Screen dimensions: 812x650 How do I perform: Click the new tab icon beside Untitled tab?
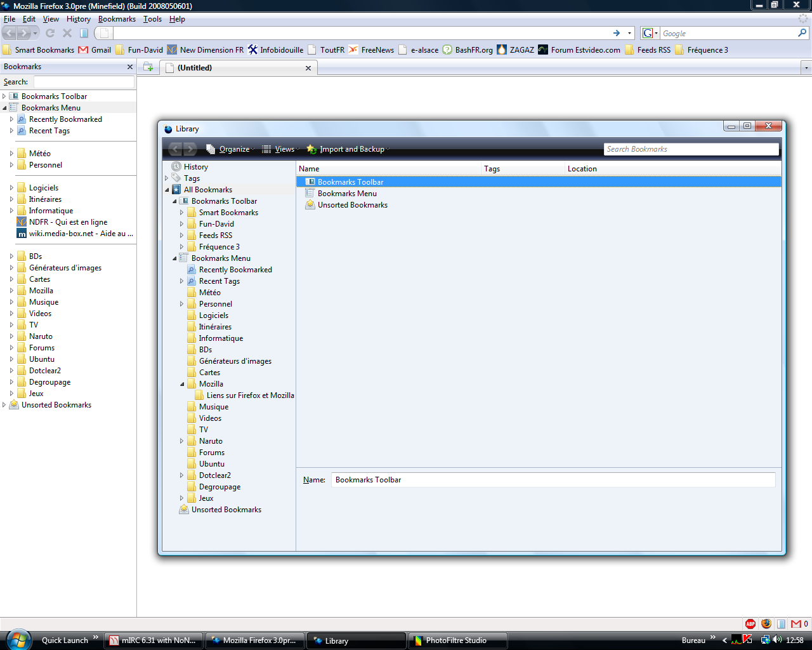coord(148,67)
